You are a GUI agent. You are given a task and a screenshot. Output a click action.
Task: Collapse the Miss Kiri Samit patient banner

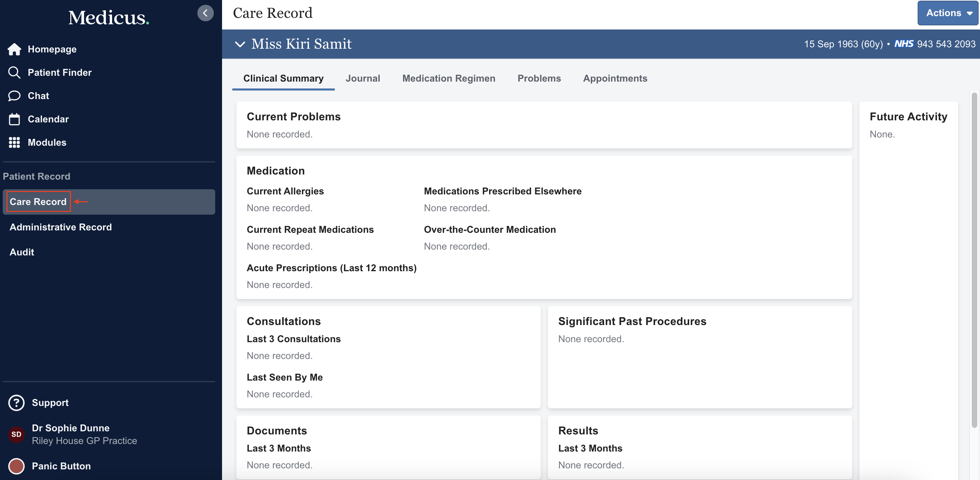pos(240,44)
